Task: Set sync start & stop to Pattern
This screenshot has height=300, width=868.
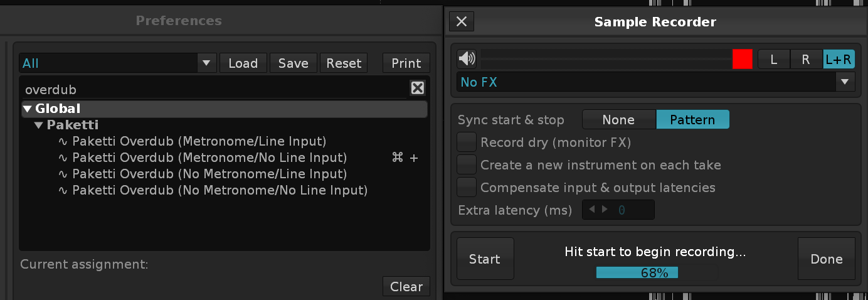Action: pyautogui.click(x=692, y=120)
